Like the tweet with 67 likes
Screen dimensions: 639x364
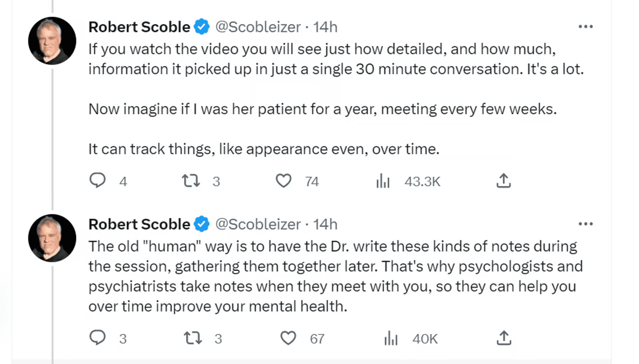point(288,338)
